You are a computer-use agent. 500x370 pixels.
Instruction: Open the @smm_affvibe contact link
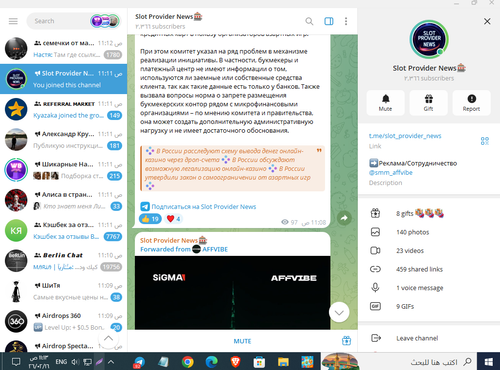[x=390, y=172]
